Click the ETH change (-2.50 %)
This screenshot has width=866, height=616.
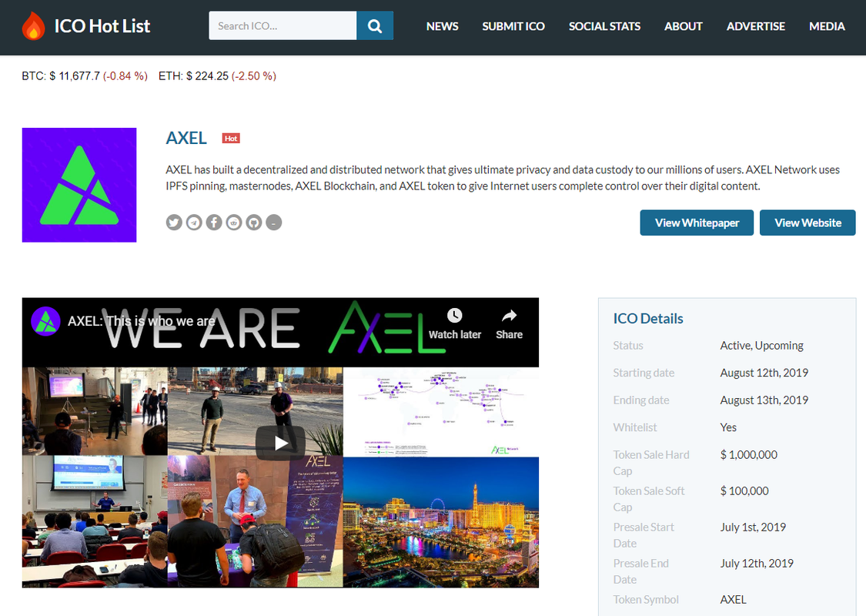click(x=254, y=76)
